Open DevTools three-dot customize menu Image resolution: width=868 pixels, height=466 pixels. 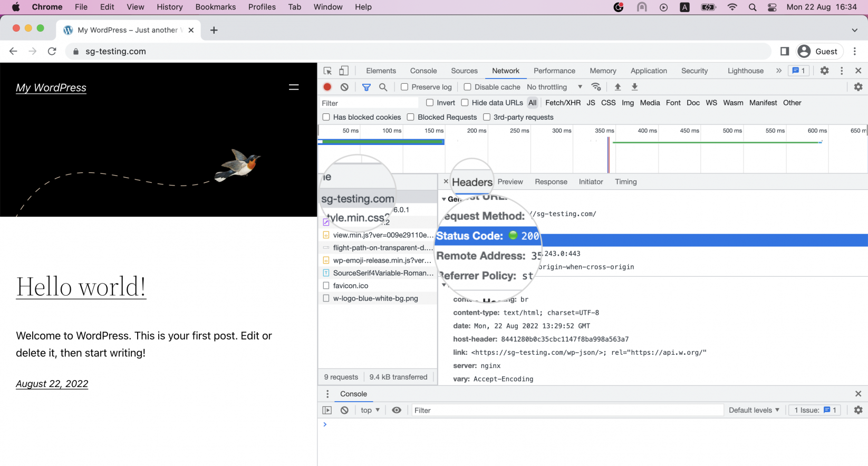842,71
